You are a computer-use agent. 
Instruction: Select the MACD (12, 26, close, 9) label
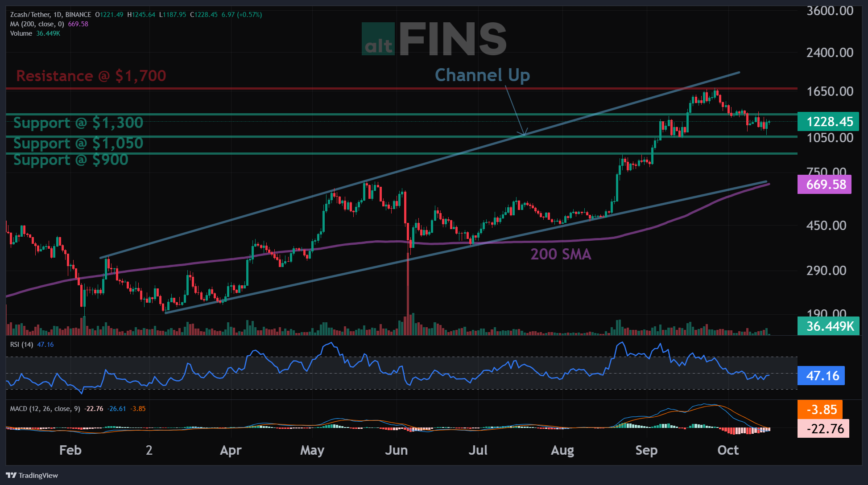45,409
